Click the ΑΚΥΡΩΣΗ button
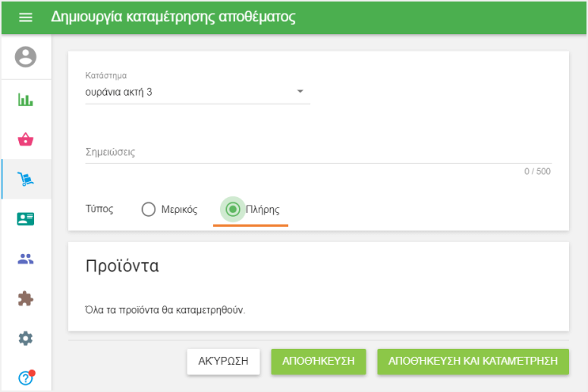The width and height of the screenshot is (588, 392). coord(223,361)
